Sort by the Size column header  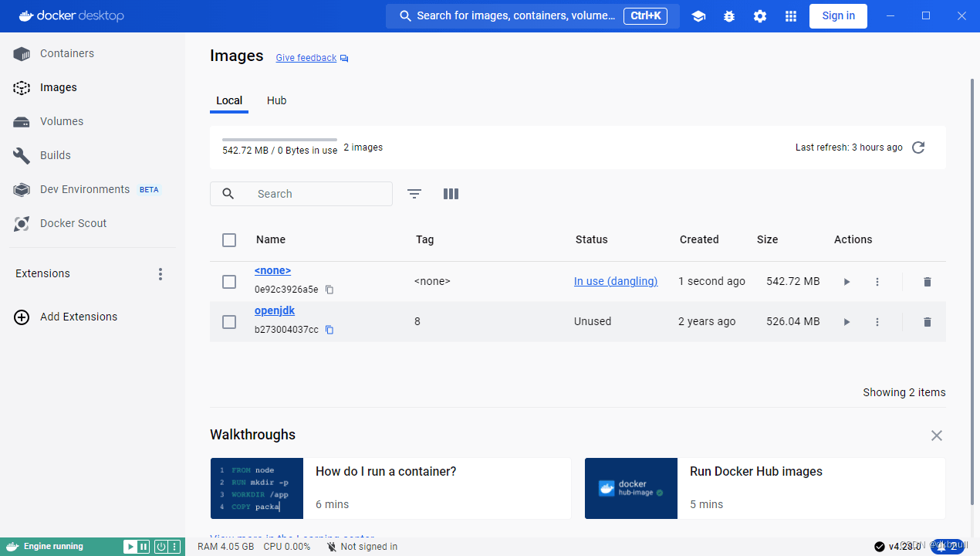pos(768,240)
